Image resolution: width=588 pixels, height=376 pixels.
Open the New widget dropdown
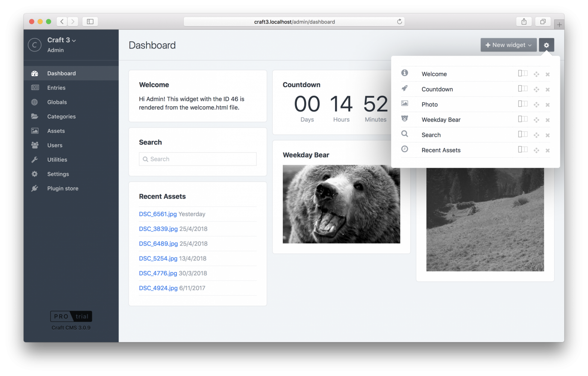[508, 45]
